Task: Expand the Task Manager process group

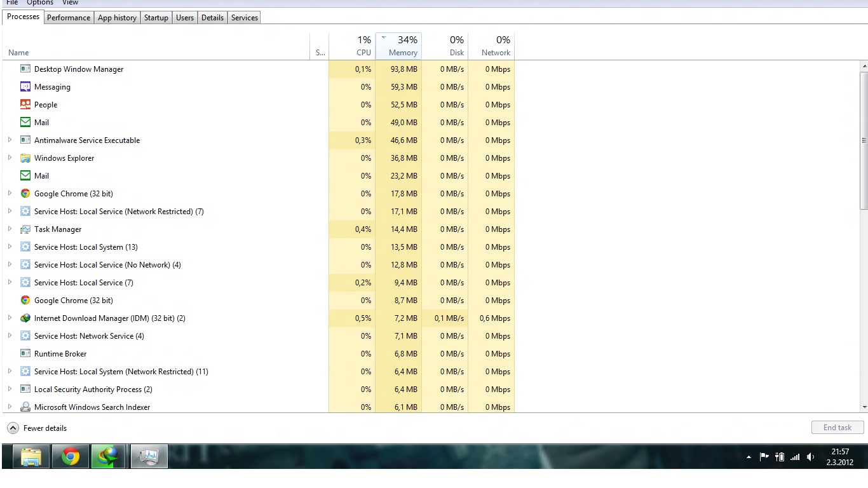Action: tap(10, 229)
